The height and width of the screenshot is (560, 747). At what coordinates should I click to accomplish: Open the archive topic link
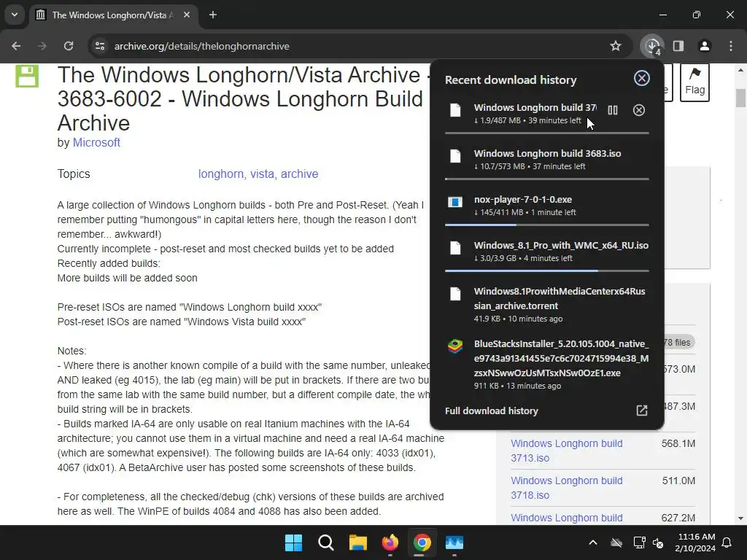[x=299, y=174]
